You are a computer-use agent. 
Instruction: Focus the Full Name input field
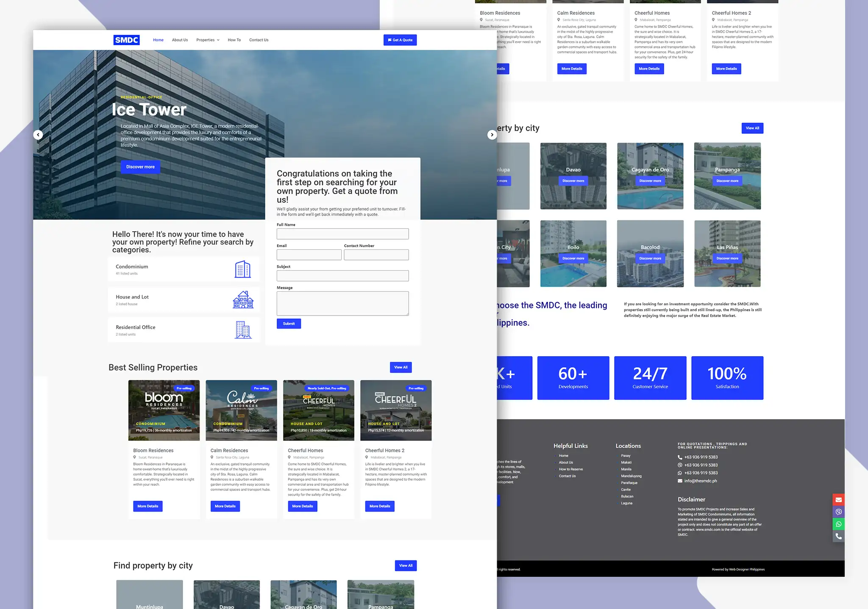tap(342, 234)
